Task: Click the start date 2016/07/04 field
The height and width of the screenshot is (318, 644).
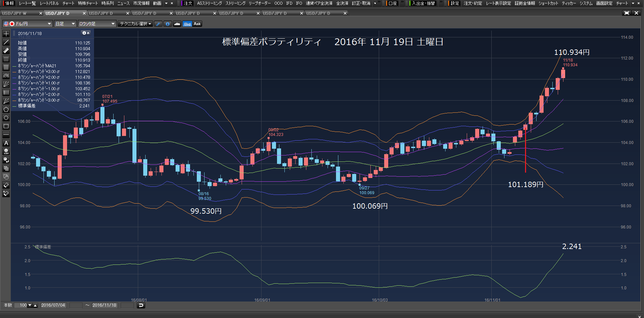Action: [x=53, y=305]
